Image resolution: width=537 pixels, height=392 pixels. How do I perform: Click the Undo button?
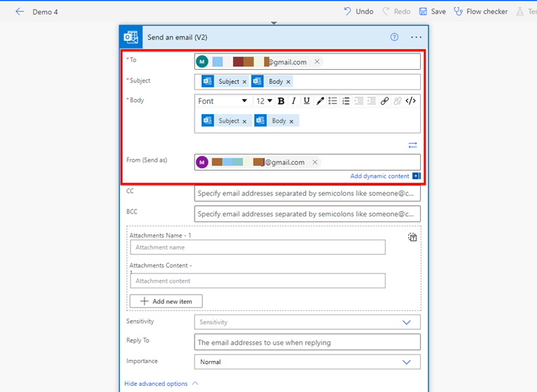pyautogui.click(x=359, y=12)
